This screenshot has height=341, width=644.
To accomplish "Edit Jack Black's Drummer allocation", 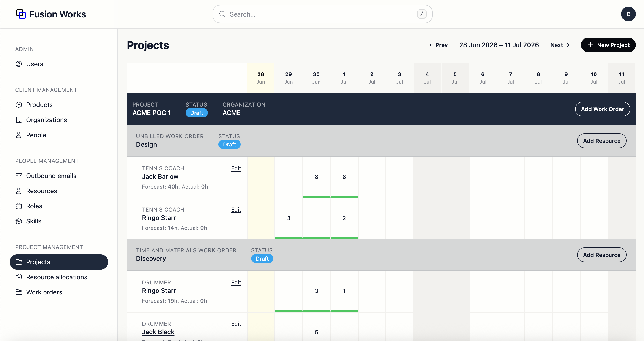I will 236,324.
